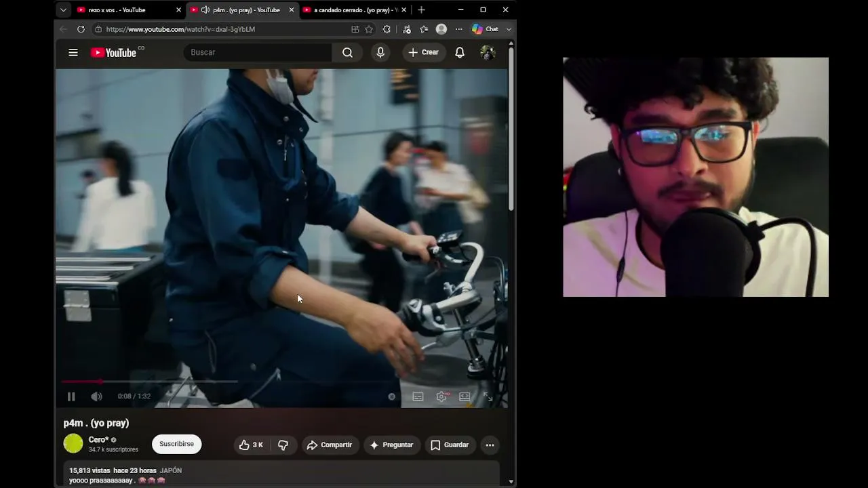Select the 'p4m . (yo pray)' tab

(246, 10)
